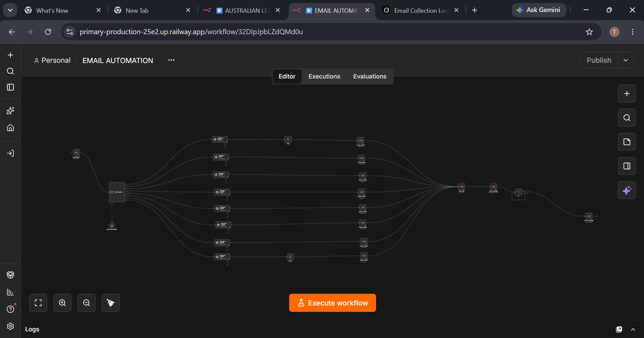Image resolution: width=644 pixels, height=338 pixels.
Task: Open the Chrome profile avatar T
Action: (x=614, y=32)
